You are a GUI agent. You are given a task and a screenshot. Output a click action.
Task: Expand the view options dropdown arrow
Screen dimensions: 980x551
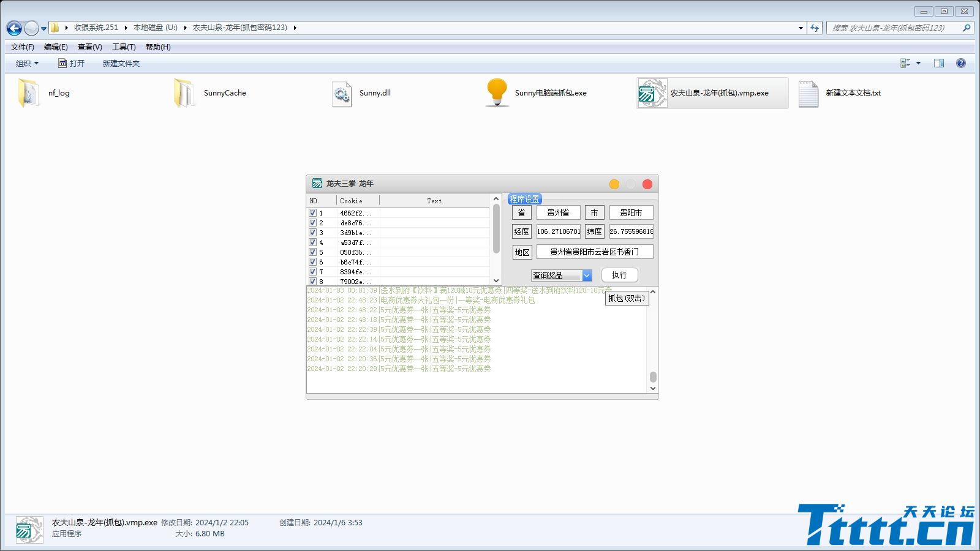[x=918, y=63]
